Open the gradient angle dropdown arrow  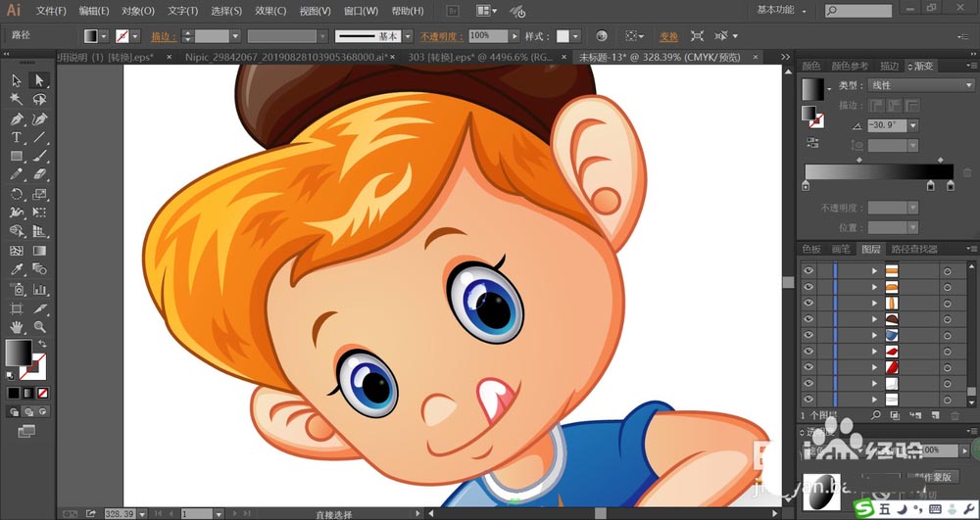(x=913, y=125)
